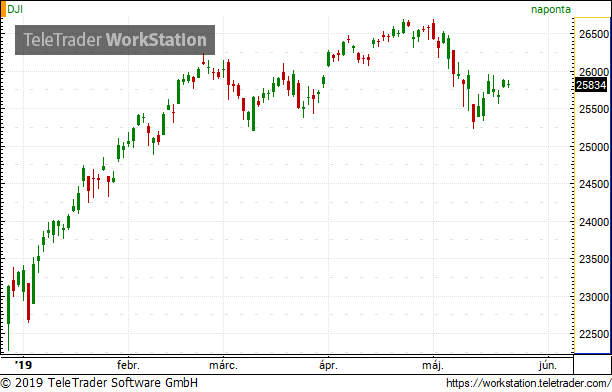Click the 23000 price axis label
612x392 pixels.
tap(594, 298)
